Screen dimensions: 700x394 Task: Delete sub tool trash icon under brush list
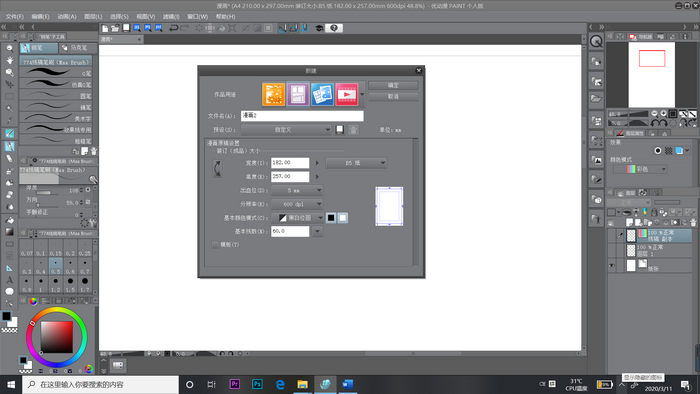[x=94, y=151]
